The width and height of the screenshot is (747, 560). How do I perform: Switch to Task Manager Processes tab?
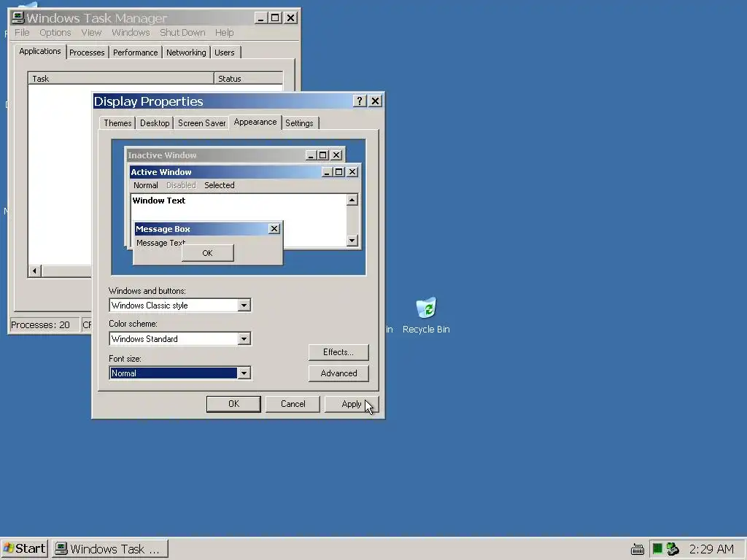(x=87, y=52)
